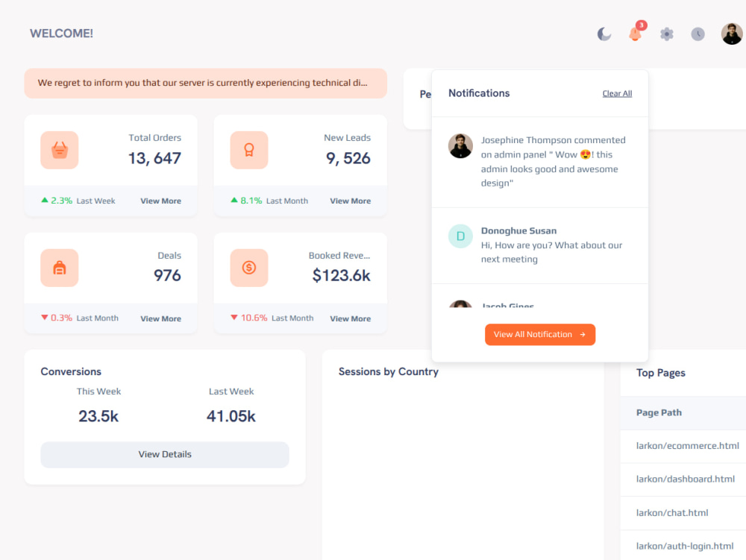
Task: Click the Total Orders basket icon
Action: (60, 150)
